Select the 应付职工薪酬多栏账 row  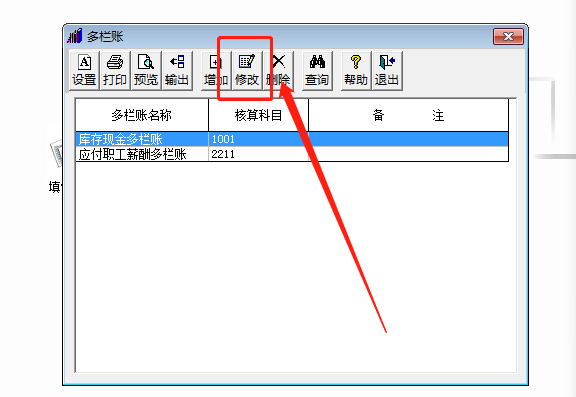(292, 154)
